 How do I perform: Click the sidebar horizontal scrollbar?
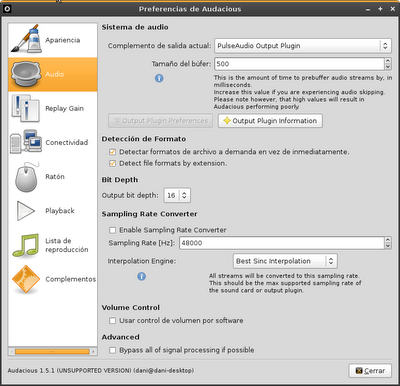tap(53, 351)
